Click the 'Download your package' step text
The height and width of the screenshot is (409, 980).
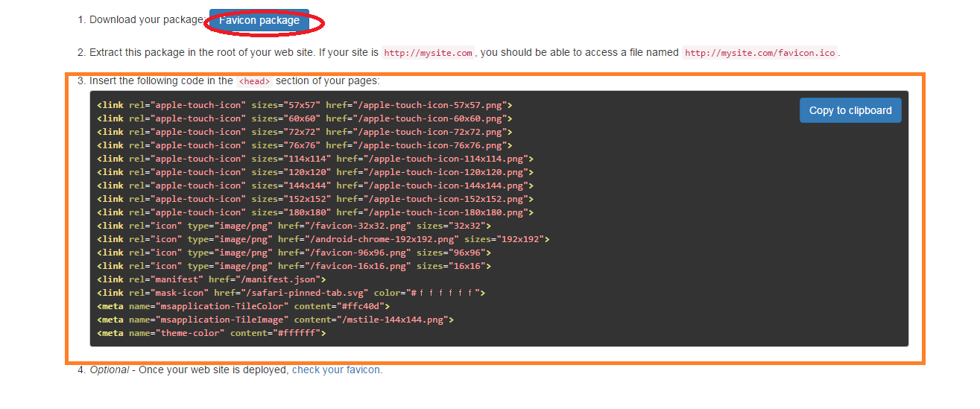click(x=147, y=20)
